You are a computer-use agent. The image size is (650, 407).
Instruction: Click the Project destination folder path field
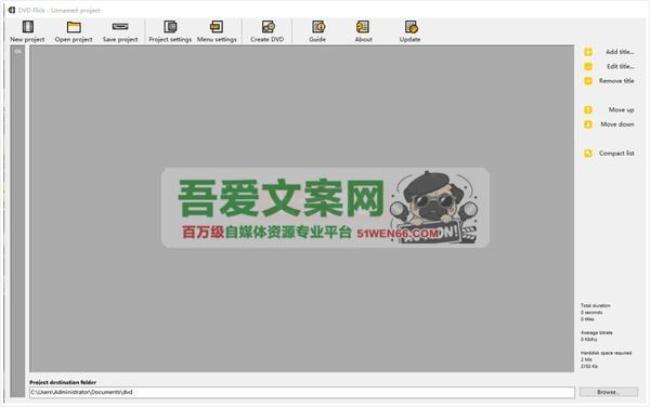pos(302,392)
